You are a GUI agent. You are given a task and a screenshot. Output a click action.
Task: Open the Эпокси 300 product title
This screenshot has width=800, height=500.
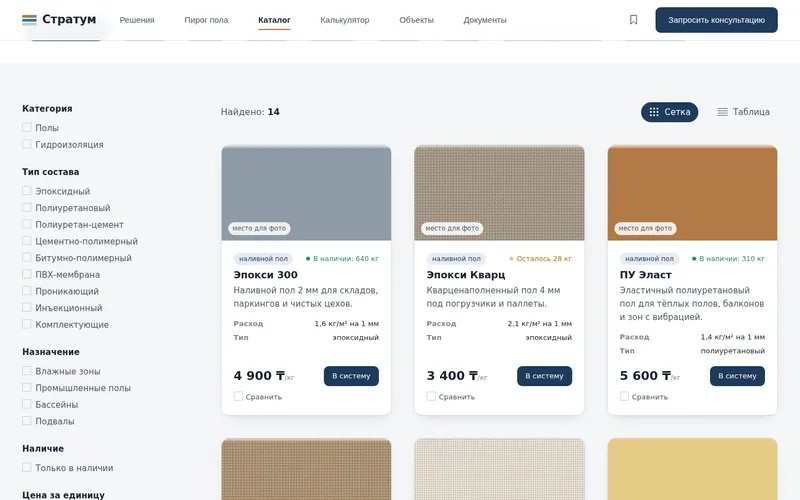pyautogui.click(x=265, y=274)
